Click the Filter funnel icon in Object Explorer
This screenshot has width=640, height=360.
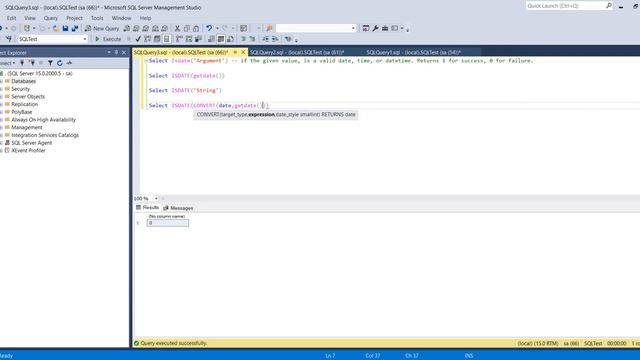click(50, 63)
